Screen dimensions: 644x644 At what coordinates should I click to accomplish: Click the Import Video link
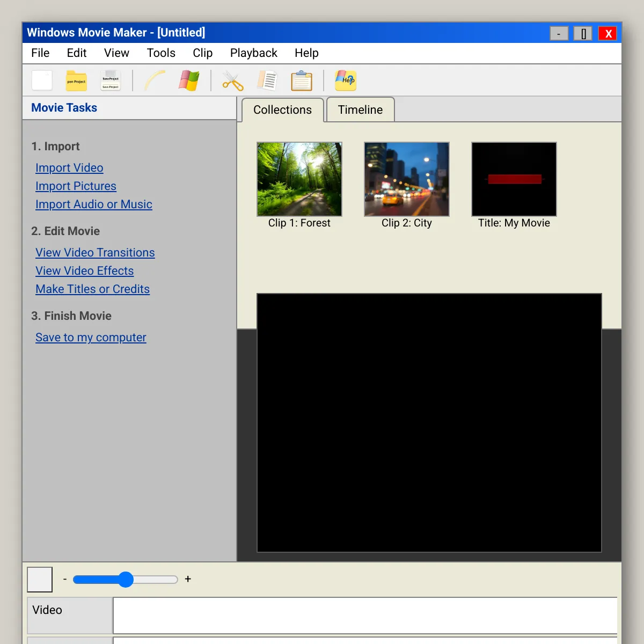pyautogui.click(x=69, y=168)
